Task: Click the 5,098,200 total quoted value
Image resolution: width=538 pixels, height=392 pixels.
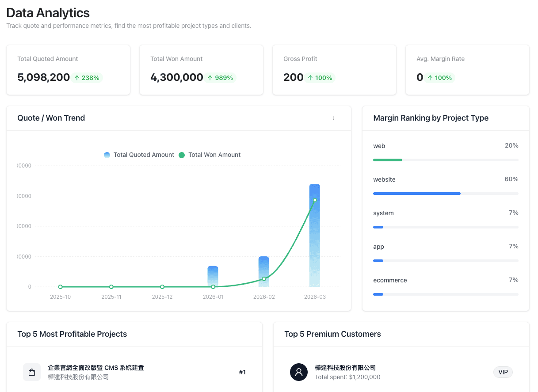Action: tap(44, 78)
